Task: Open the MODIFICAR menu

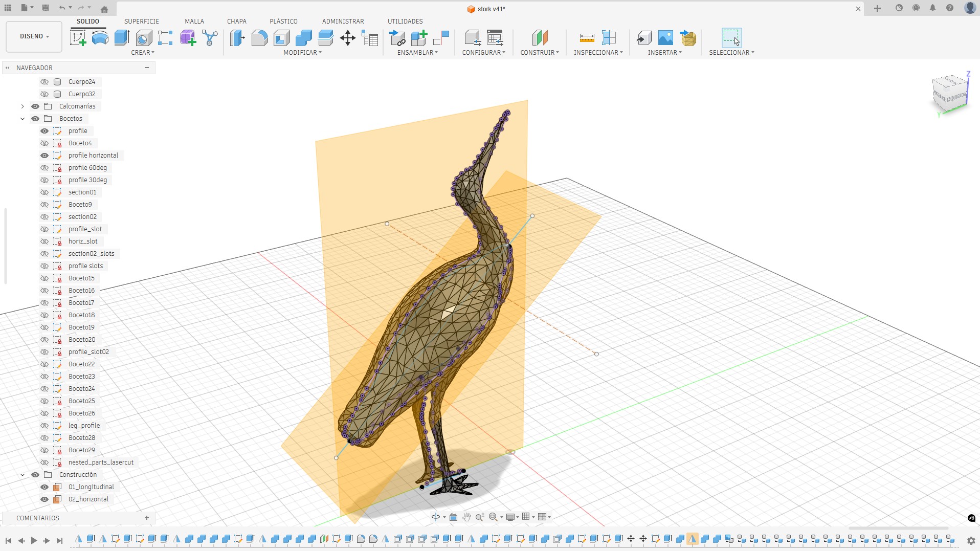Action: pyautogui.click(x=302, y=53)
